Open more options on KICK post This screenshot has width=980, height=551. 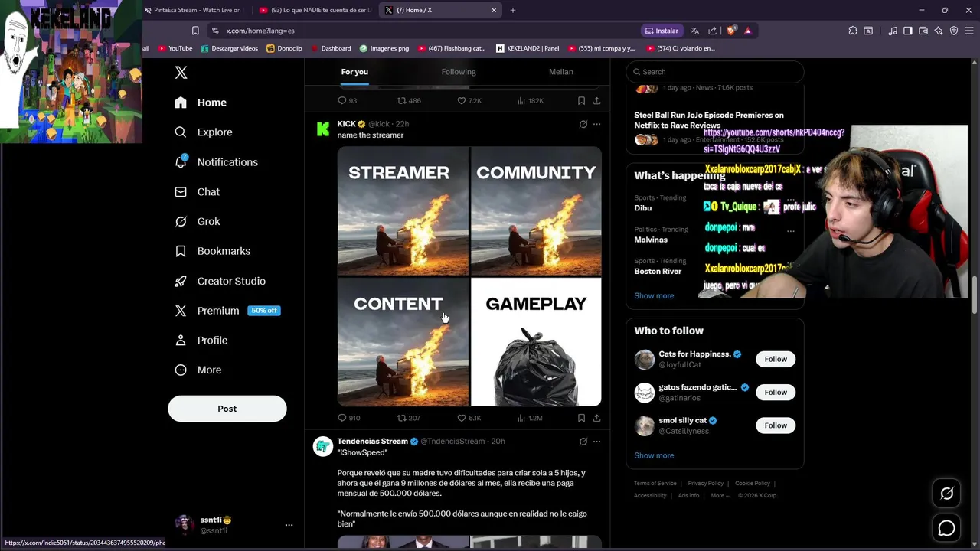coord(596,124)
